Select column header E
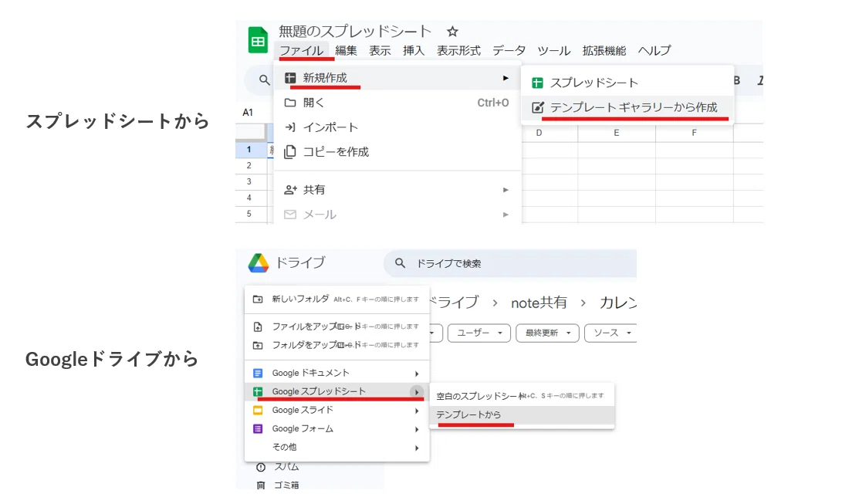This screenshot has width=842, height=504. pos(617,133)
